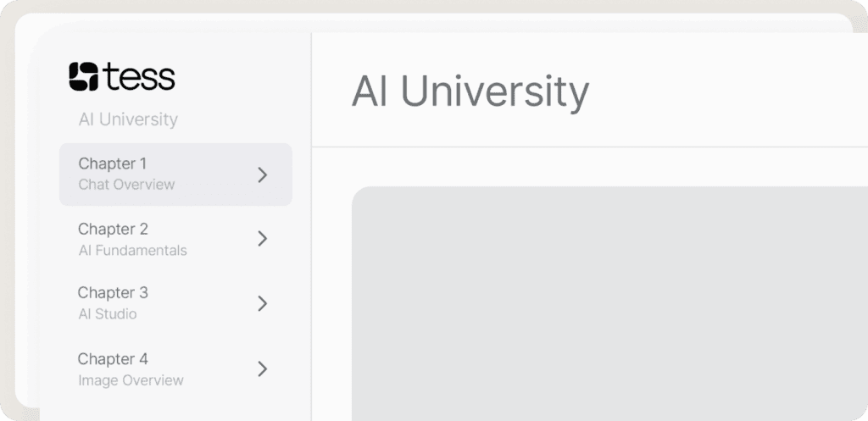The image size is (868, 421).
Task: Select the Chapter 4 title in sidebar
Action: click(113, 359)
